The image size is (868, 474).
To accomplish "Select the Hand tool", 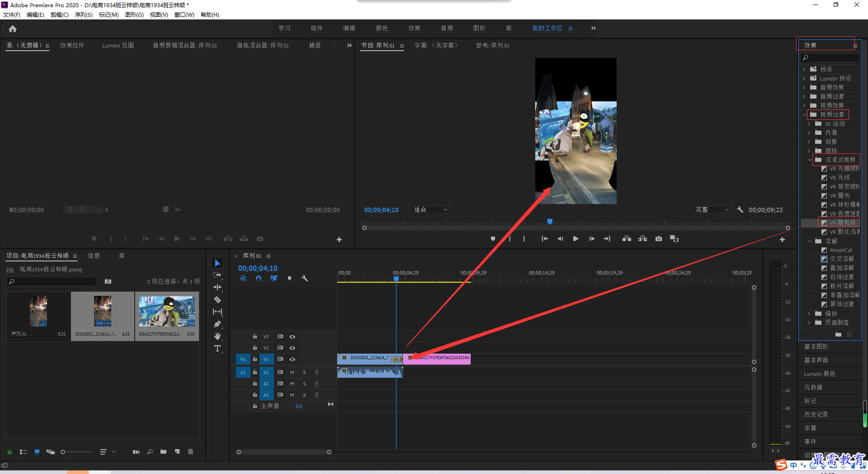I will (217, 336).
